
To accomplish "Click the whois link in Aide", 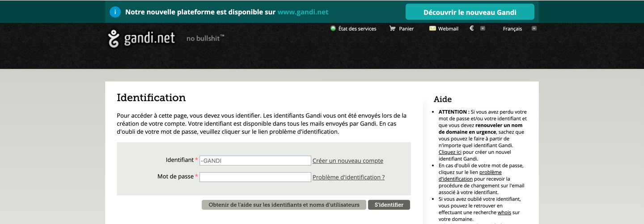I will pos(504,212).
